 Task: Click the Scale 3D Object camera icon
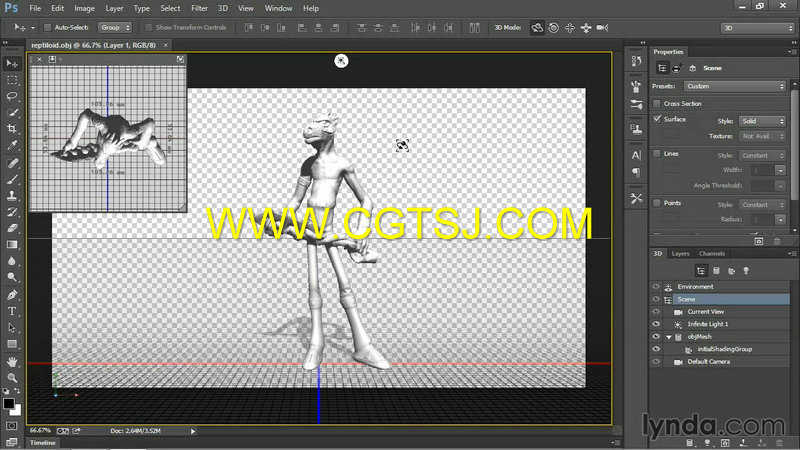(603, 28)
